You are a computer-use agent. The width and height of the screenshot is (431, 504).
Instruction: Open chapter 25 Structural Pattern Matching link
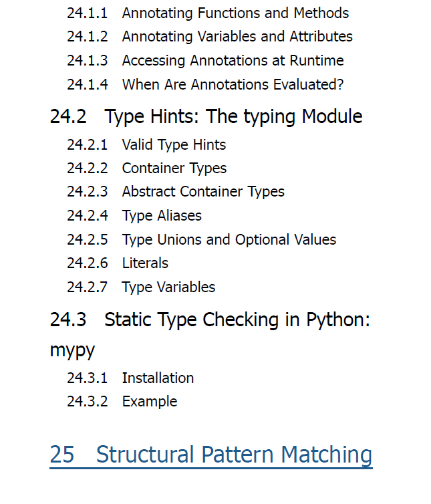(211, 455)
